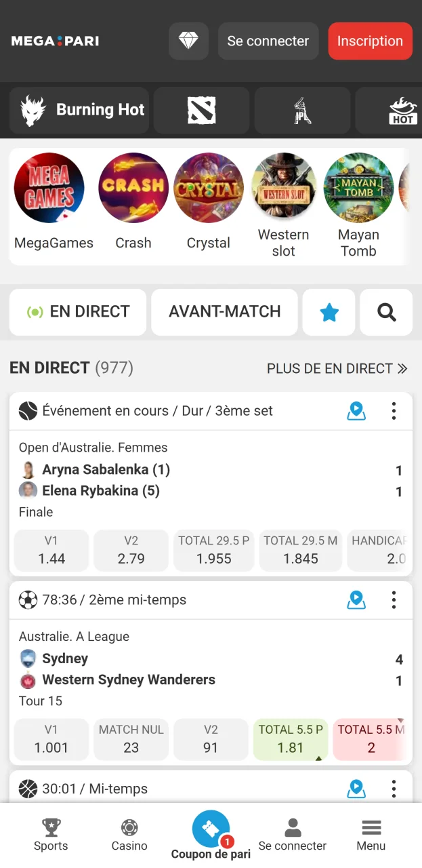Toggle the favorites star filter

tap(329, 312)
